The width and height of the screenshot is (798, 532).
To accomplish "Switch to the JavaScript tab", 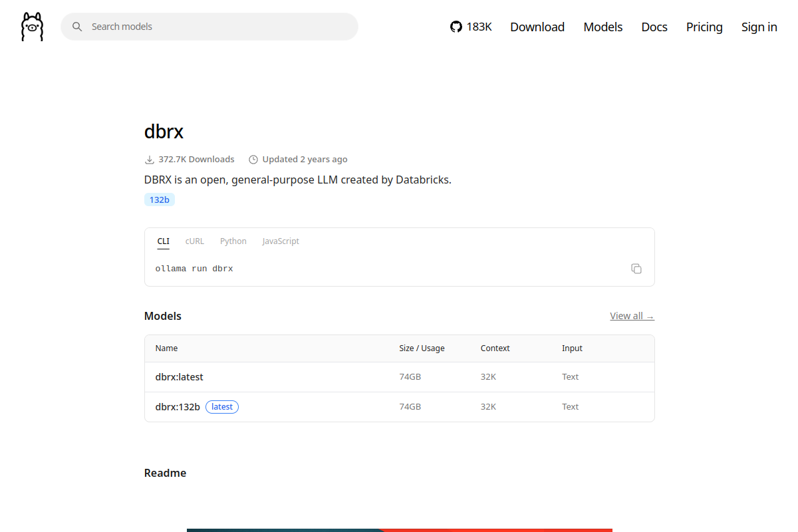I will pyautogui.click(x=281, y=241).
